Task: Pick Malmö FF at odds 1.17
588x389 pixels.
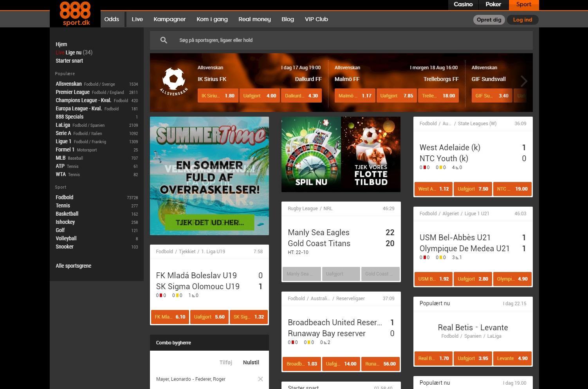Action: [x=355, y=95]
